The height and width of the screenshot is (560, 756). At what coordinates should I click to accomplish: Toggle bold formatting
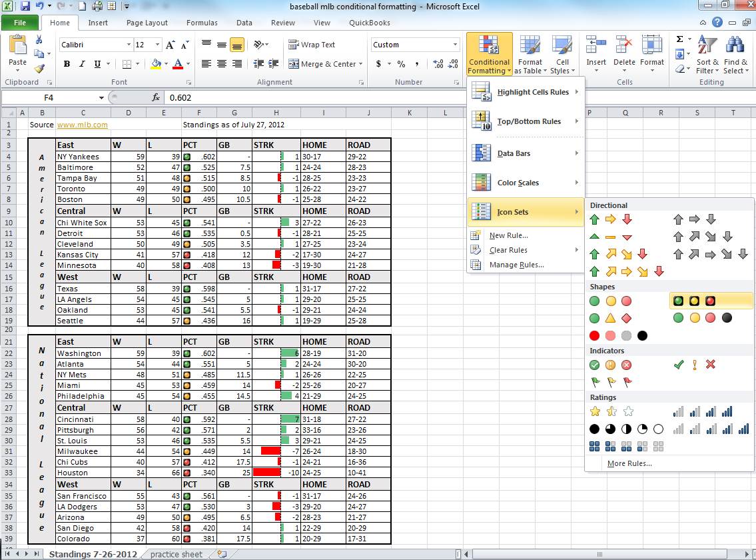[67, 63]
